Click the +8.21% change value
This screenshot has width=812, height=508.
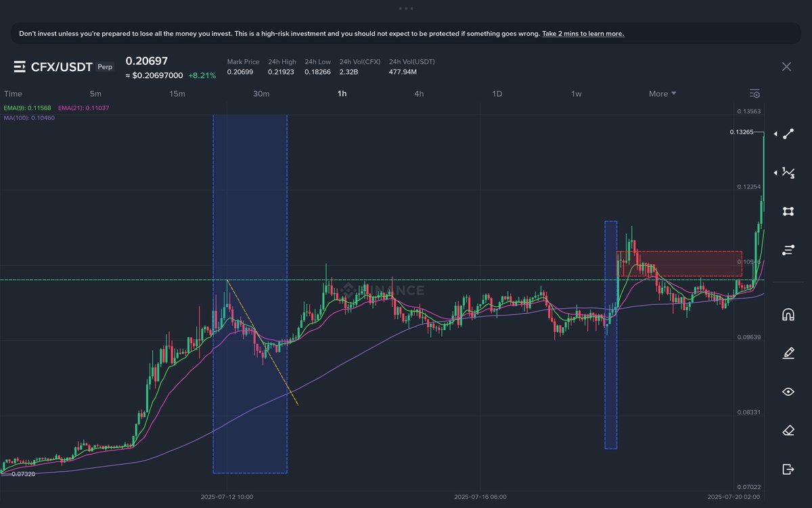(x=202, y=76)
